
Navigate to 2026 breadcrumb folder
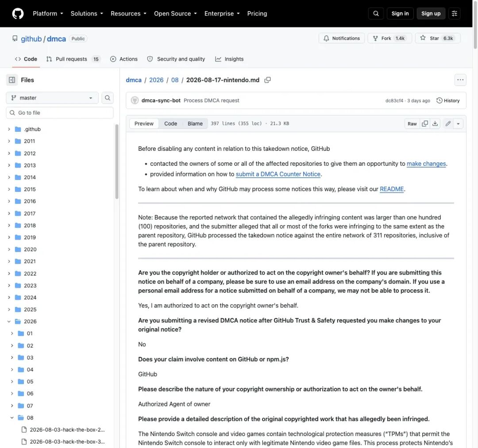[156, 80]
